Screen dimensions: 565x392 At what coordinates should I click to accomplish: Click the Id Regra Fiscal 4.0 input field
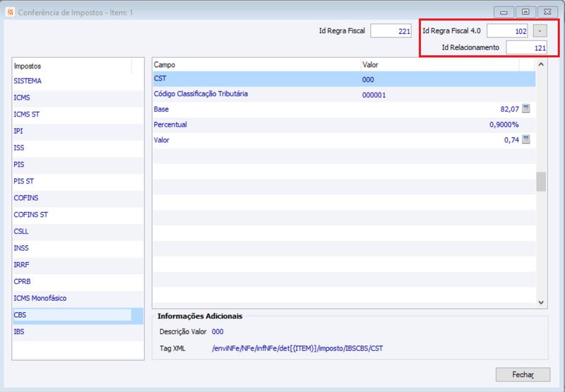click(x=507, y=31)
